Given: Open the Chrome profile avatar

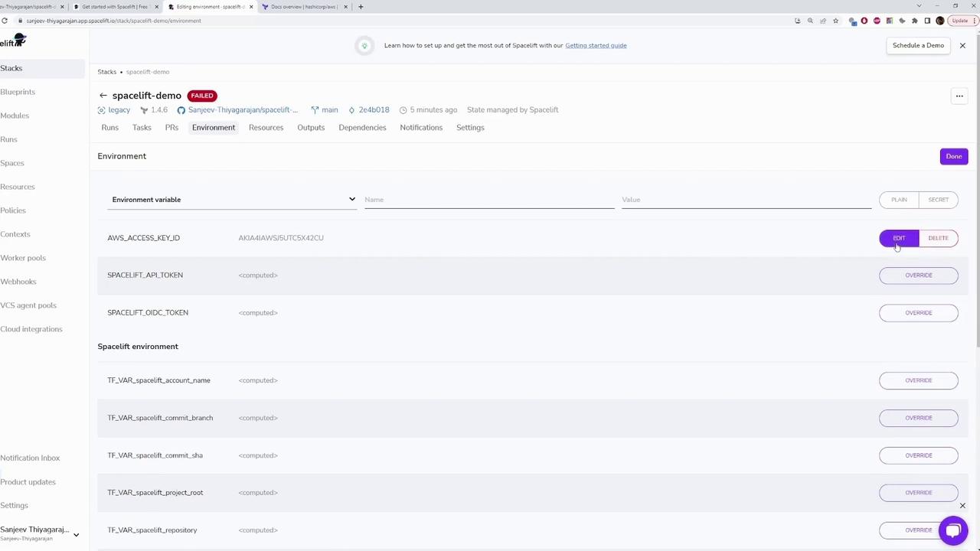Looking at the screenshot, I should [940, 21].
